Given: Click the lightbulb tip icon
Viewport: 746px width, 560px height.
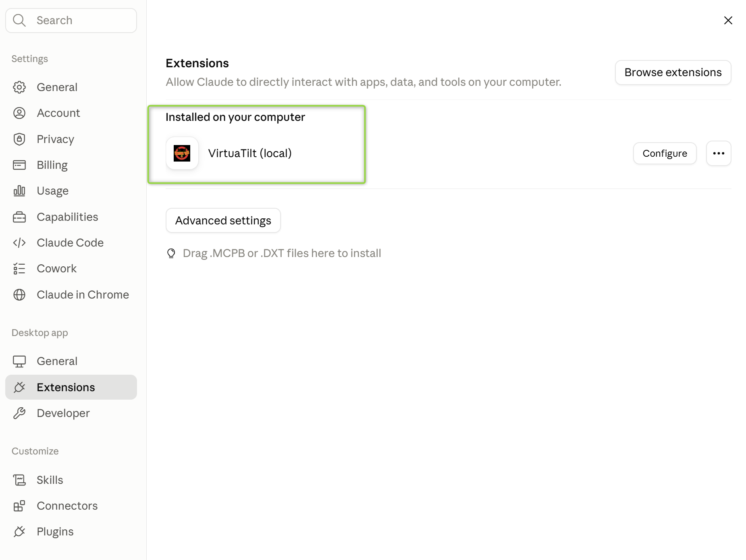Looking at the screenshot, I should pos(171,253).
